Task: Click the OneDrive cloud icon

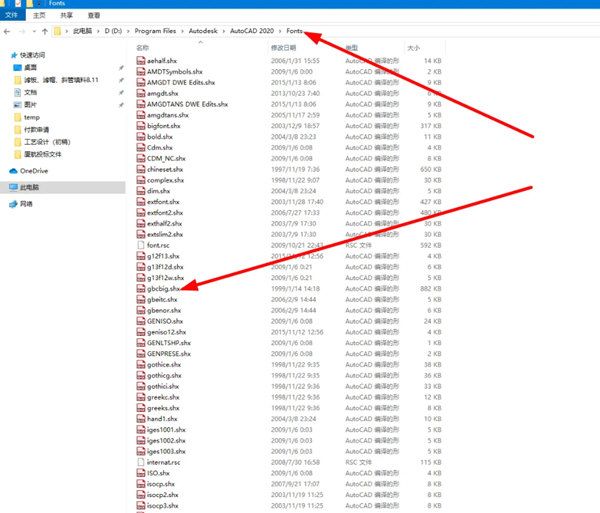Action: point(13,171)
